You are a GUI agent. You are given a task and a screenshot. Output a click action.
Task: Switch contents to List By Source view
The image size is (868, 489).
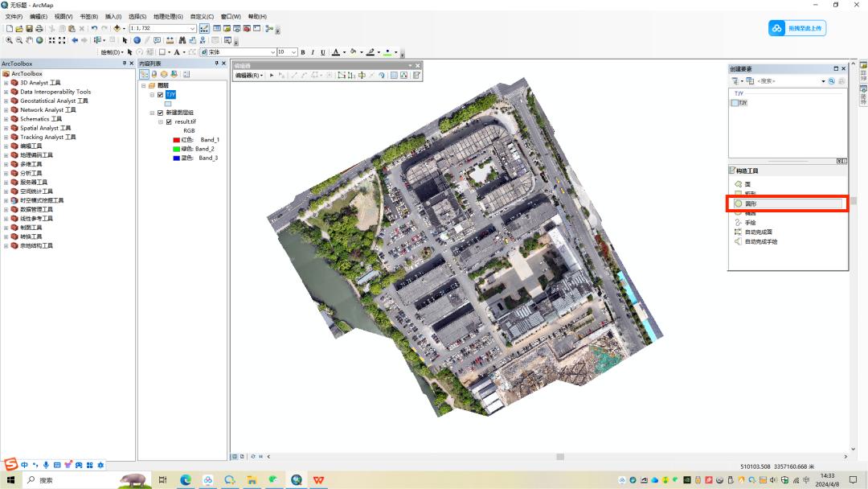pos(154,74)
